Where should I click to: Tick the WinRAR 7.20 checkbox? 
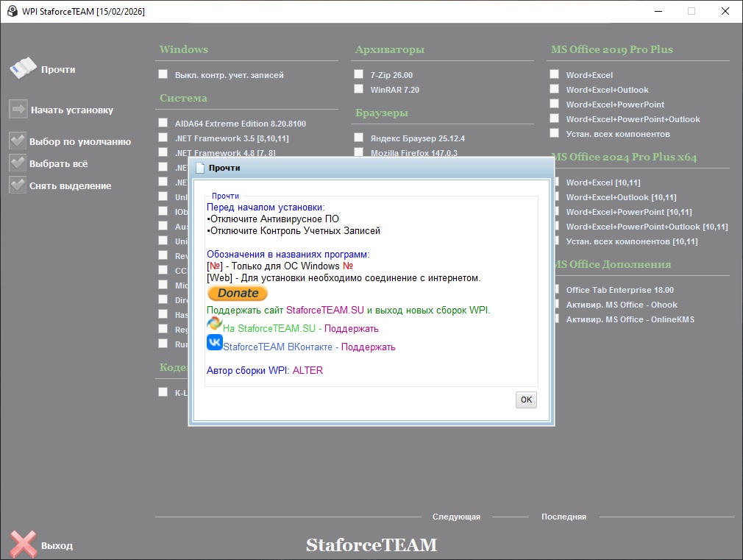click(358, 89)
